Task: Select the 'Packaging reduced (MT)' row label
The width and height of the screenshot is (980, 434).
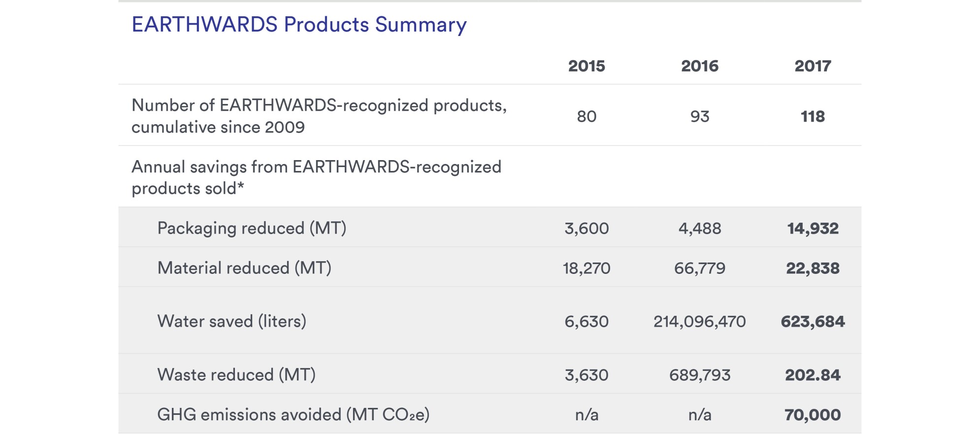Action: point(252,228)
